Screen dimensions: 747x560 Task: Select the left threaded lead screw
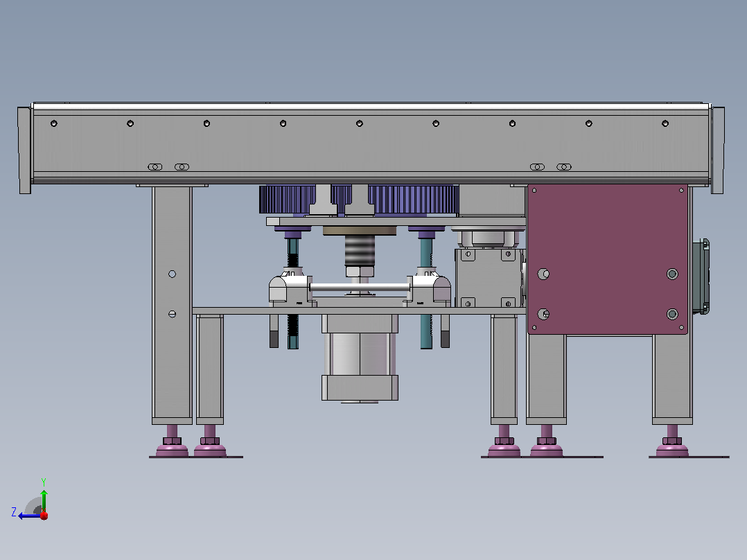pyautogui.click(x=293, y=293)
